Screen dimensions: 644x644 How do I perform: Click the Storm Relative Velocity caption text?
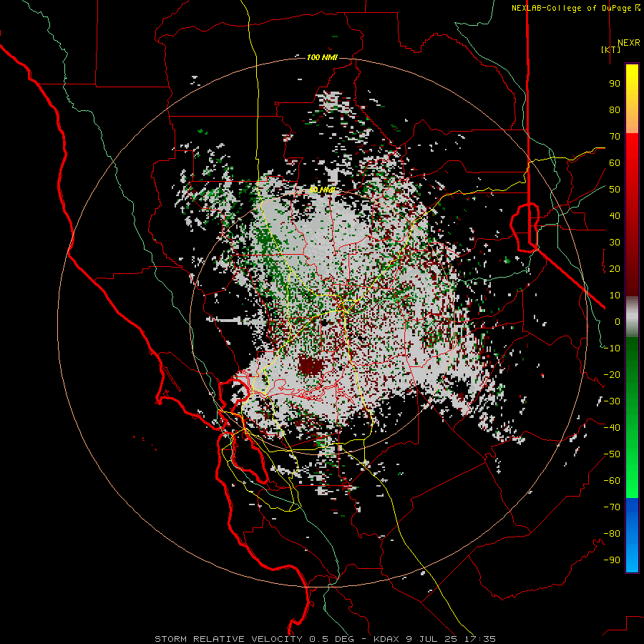pyautogui.click(x=325, y=639)
